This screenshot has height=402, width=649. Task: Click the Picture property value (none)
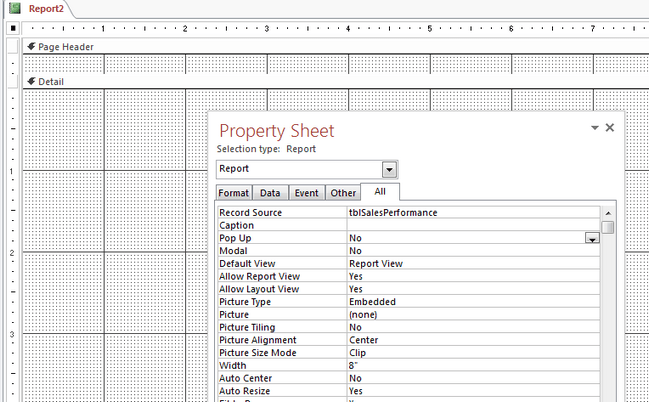474,315
